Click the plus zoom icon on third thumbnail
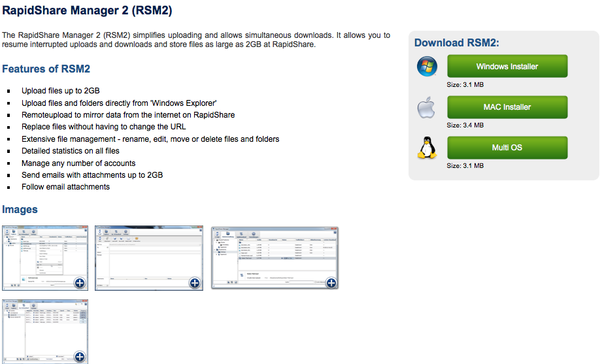The width and height of the screenshot is (602, 364). click(x=331, y=283)
